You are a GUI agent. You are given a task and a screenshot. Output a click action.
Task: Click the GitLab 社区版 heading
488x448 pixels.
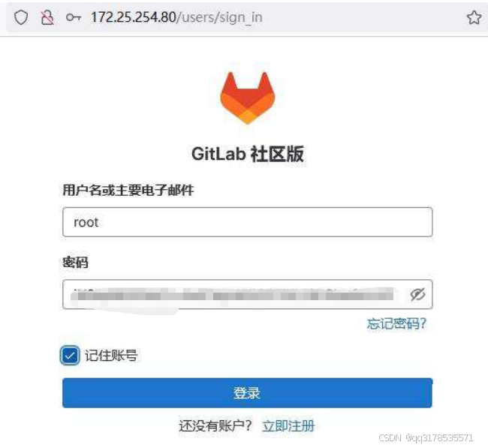248,154
